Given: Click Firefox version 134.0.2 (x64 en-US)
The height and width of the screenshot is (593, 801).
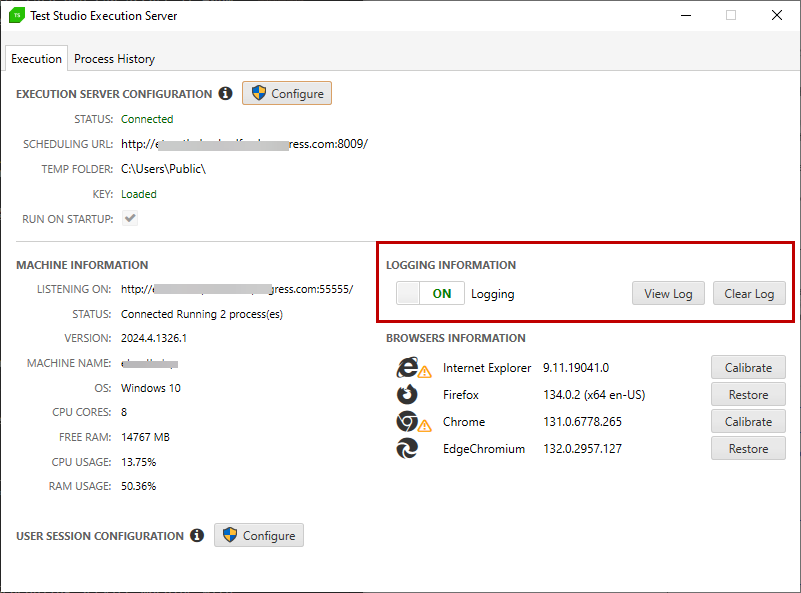Looking at the screenshot, I should 594,395.
